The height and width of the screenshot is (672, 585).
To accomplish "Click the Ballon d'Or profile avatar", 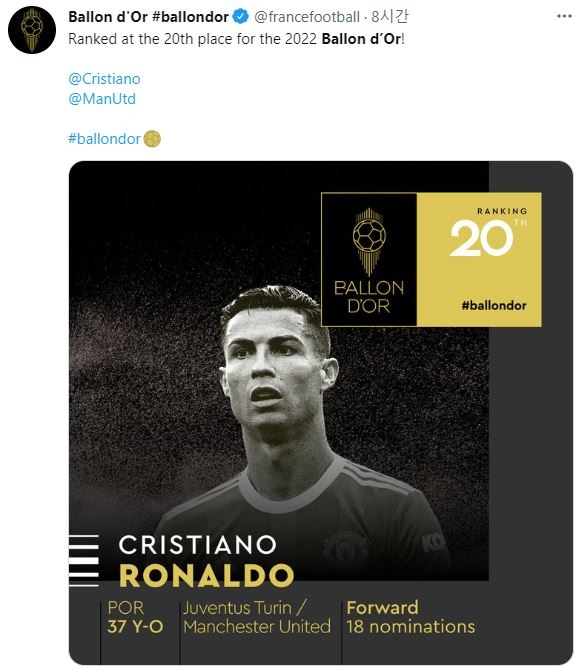I will (x=32, y=30).
